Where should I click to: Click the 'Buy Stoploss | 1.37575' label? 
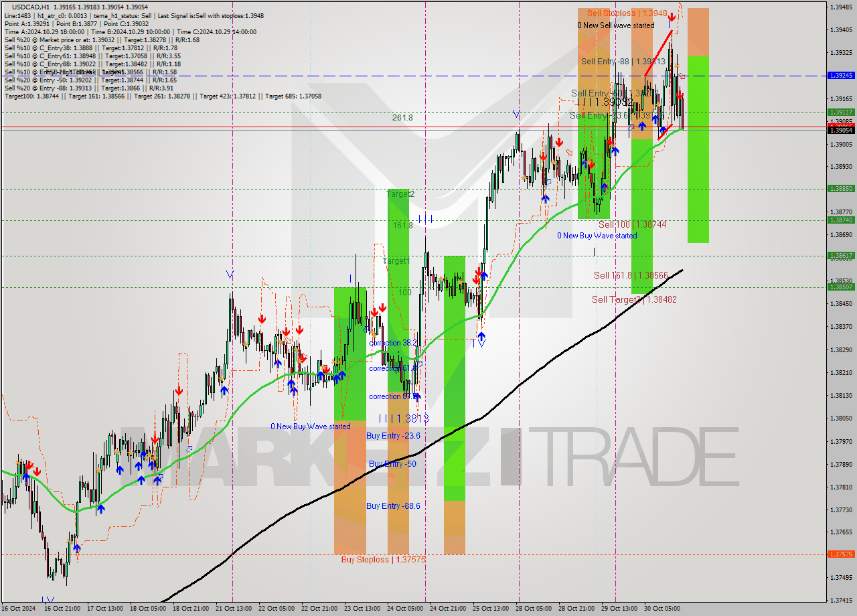click(383, 559)
